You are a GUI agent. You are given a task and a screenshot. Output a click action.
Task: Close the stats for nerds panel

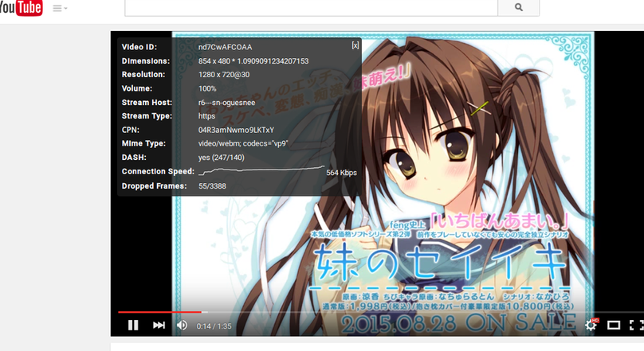pos(355,46)
